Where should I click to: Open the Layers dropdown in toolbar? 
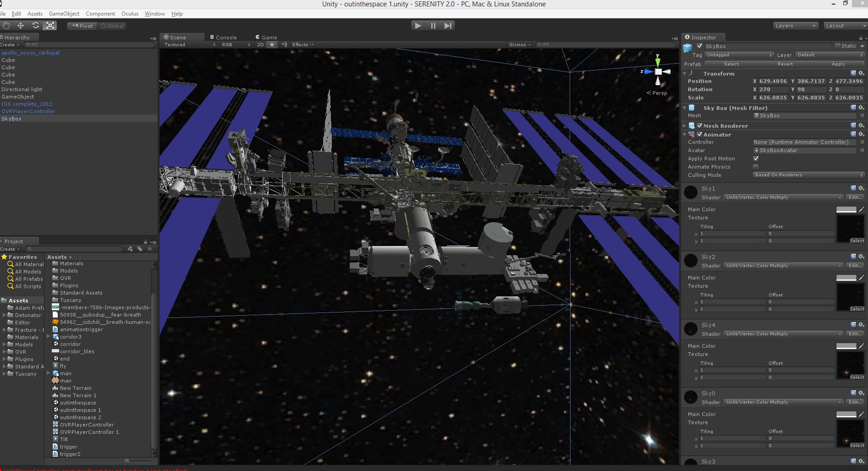(796, 26)
